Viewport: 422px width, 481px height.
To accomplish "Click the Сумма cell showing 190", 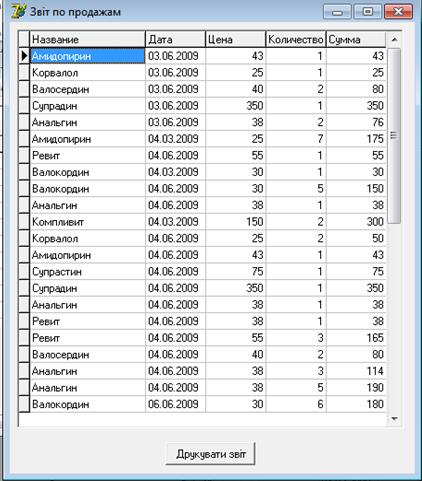I will [x=356, y=387].
